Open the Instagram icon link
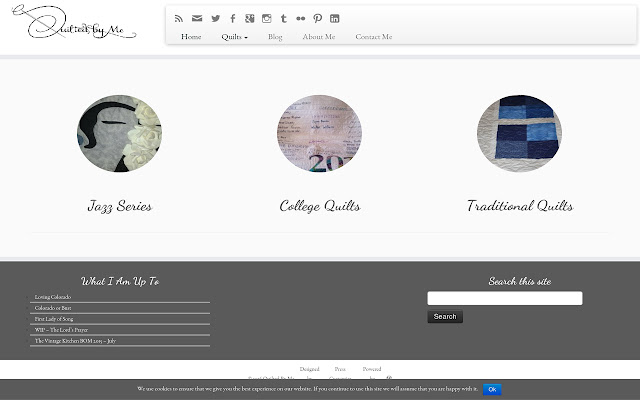640x400 pixels. 267,18
